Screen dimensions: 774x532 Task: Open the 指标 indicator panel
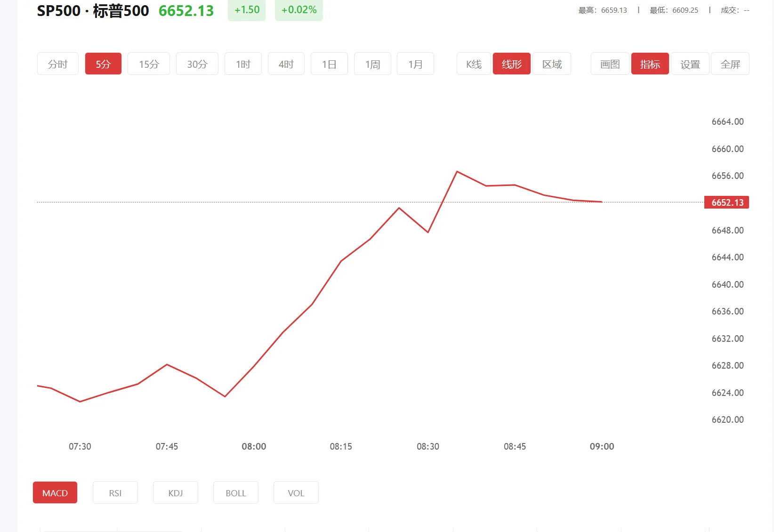click(650, 64)
